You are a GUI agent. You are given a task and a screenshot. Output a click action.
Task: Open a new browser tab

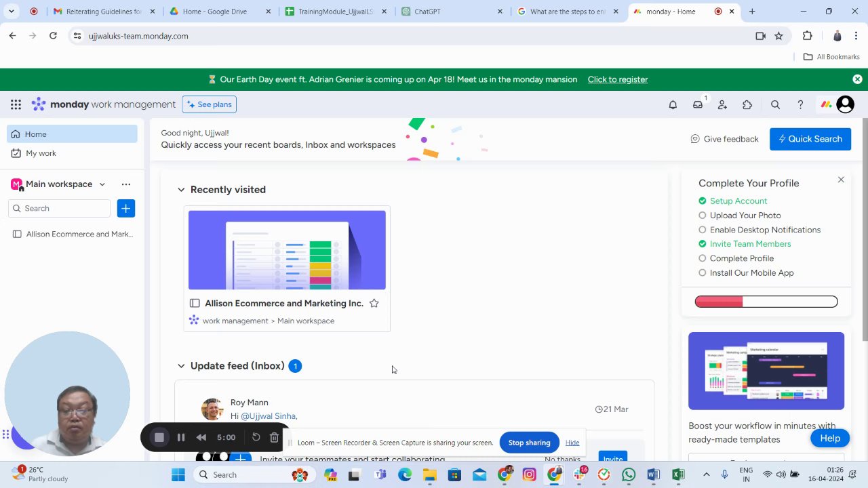point(752,12)
